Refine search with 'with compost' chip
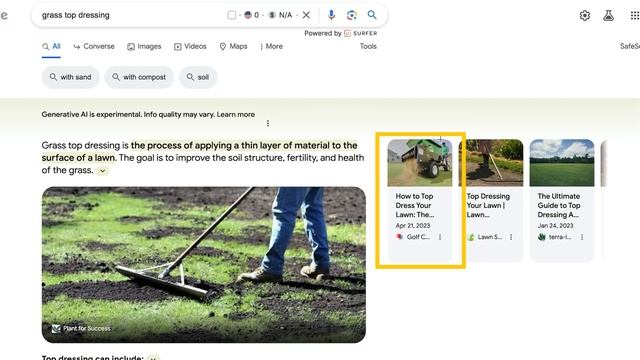The height and width of the screenshot is (360, 640). tap(139, 77)
